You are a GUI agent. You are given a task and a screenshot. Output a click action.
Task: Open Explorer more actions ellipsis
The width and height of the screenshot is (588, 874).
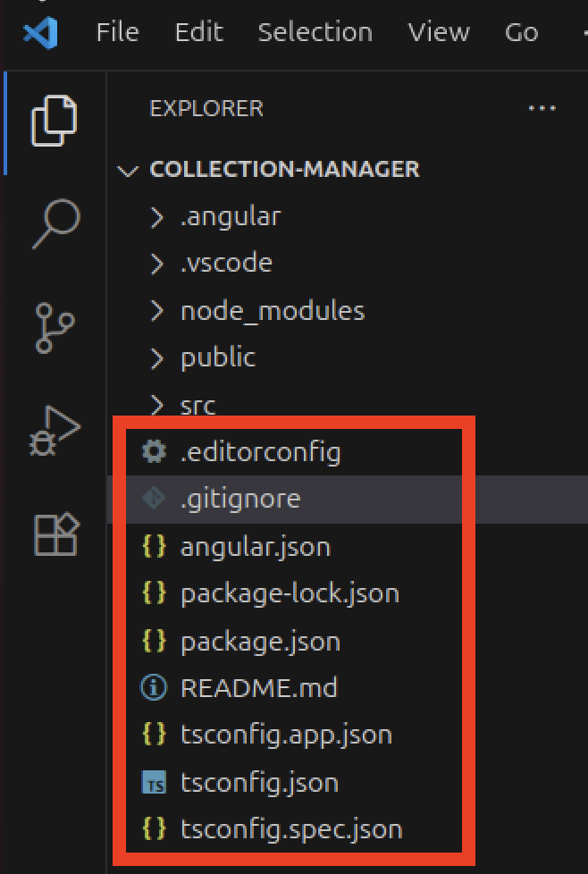(542, 109)
